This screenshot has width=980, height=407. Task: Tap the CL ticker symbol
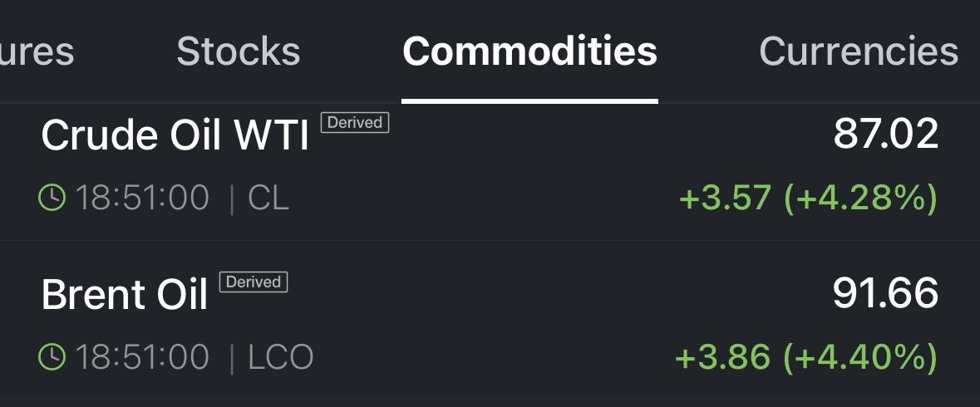tap(268, 199)
